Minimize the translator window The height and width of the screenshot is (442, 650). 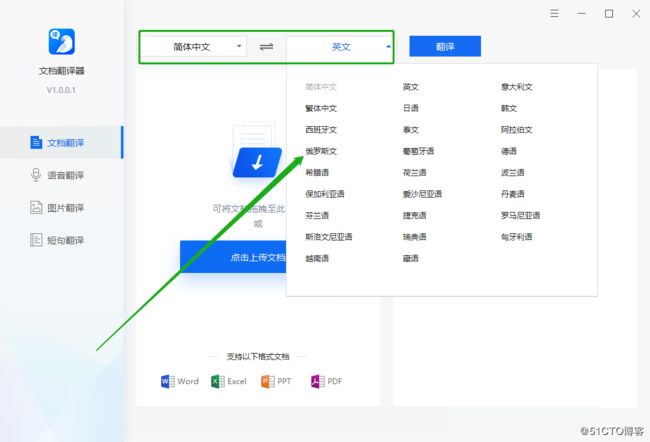[x=582, y=14]
